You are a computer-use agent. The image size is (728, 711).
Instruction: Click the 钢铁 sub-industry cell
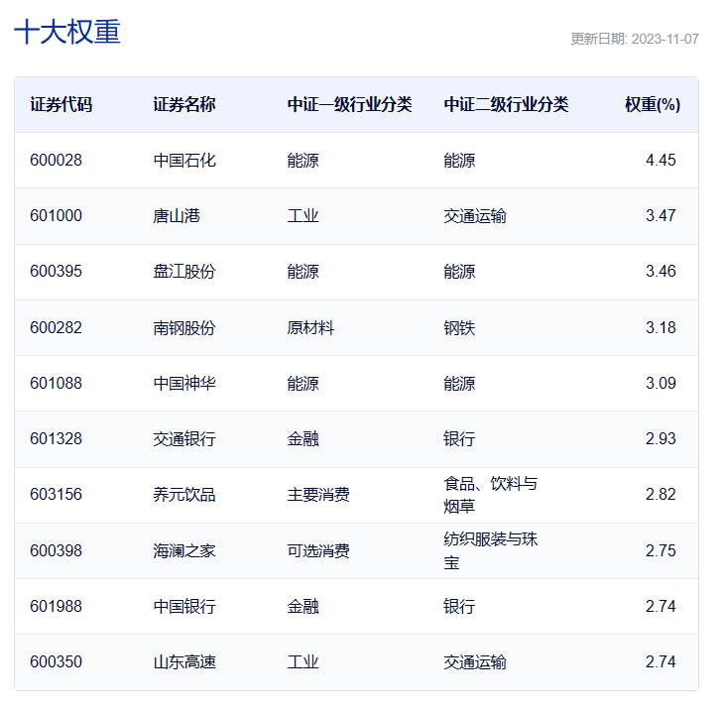pos(459,328)
